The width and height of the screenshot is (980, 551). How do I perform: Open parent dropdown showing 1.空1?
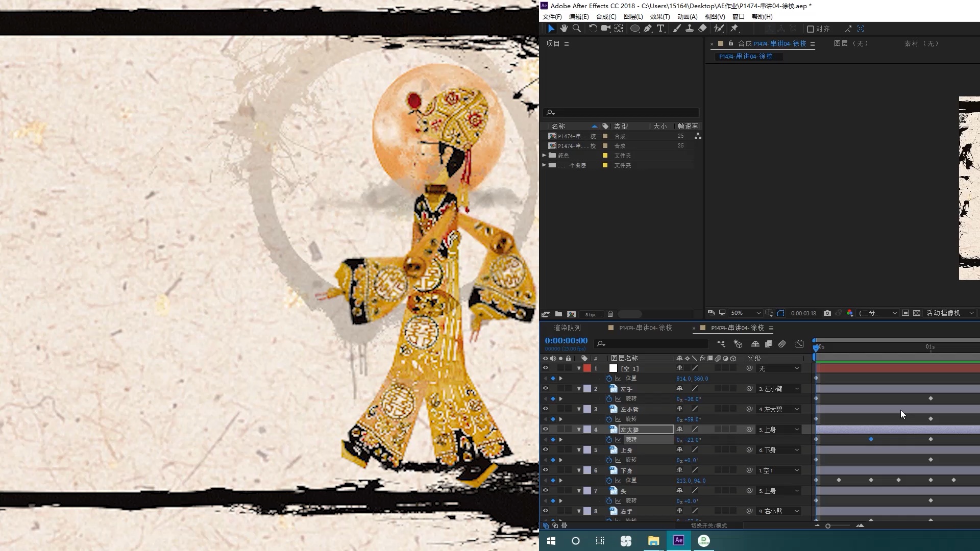coord(779,470)
